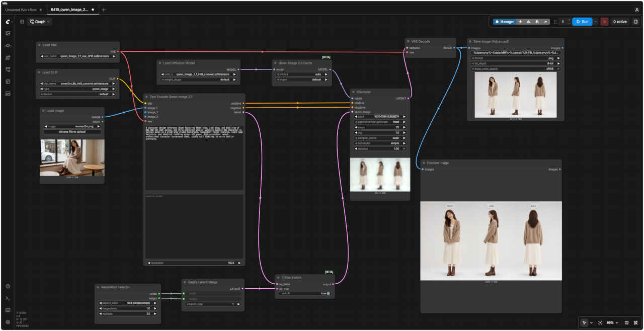Toggle the right side panel icon

coord(635,22)
